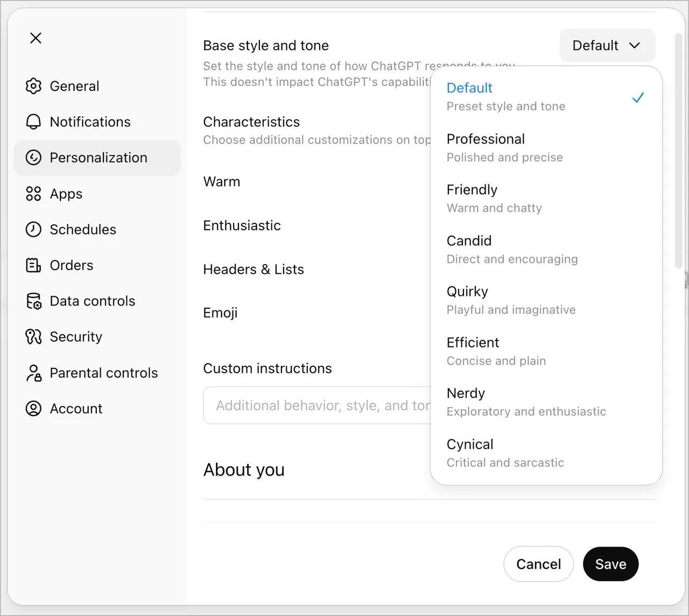Click the Schedules clock icon
Screen dimensions: 689x616
[33, 230]
